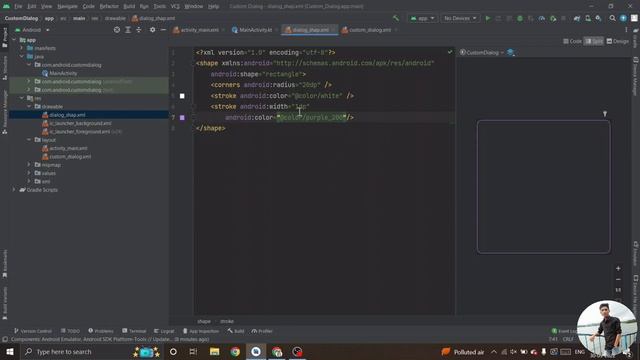Image resolution: width=640 pixels, height=360 pixels.
Task: Open Version Control tool window
Action: tap(33, 331)
